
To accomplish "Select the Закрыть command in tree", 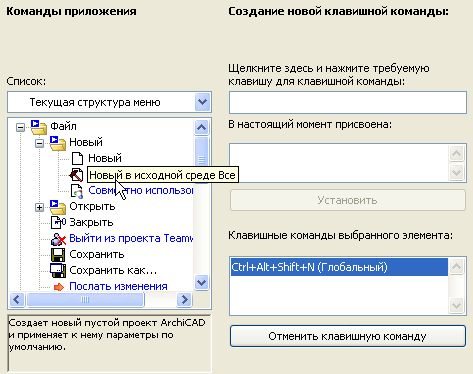I will pos(91,222).
